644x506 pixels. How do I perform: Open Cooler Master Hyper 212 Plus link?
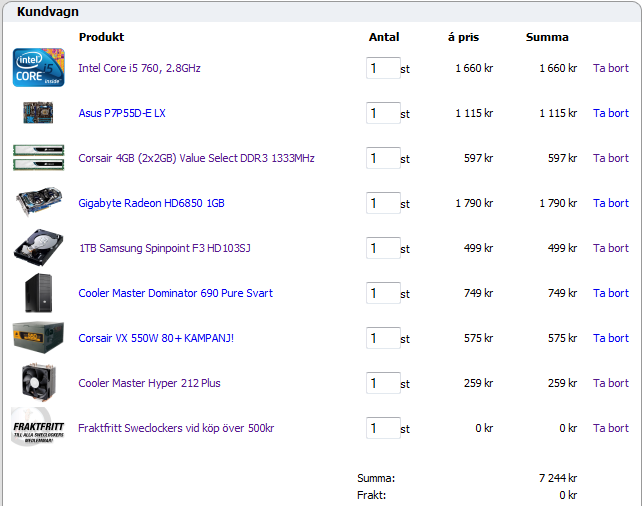click(x=149, y=383)
